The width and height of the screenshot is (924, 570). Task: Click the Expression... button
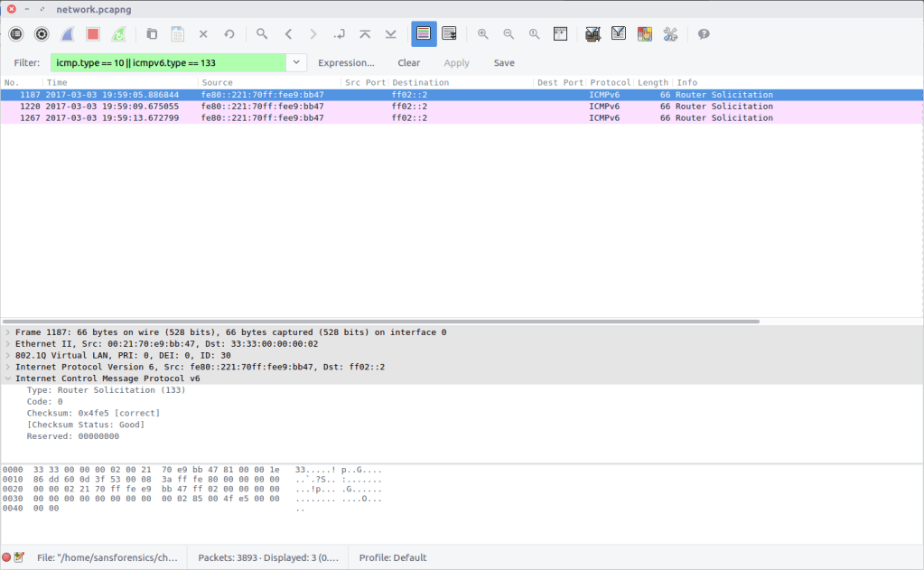(x=346, y=63)
